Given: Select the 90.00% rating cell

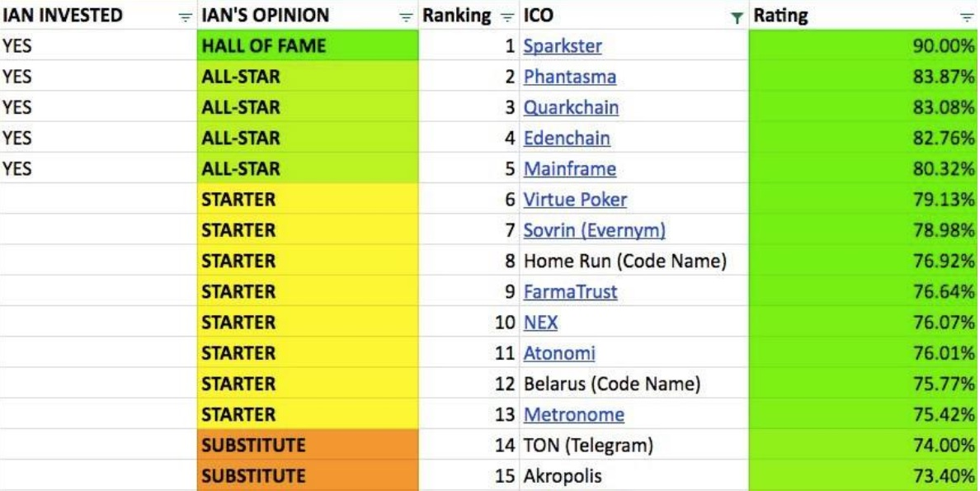Looking at the screenshot, I should point(863,46).
